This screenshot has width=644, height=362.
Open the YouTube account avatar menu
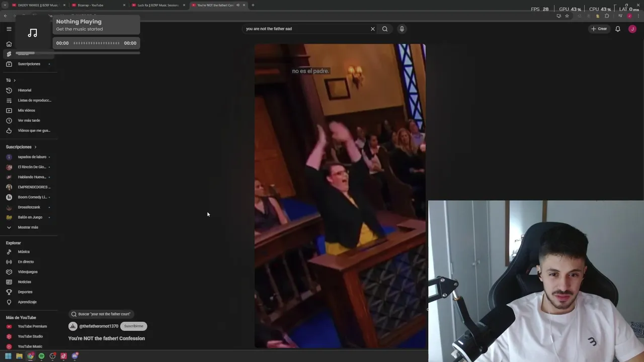click(632, 29)
